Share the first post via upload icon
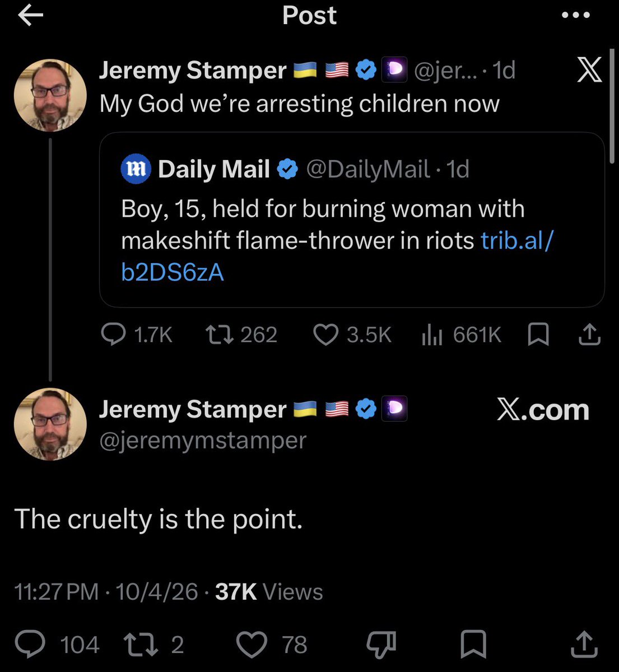 coord(589,335)
